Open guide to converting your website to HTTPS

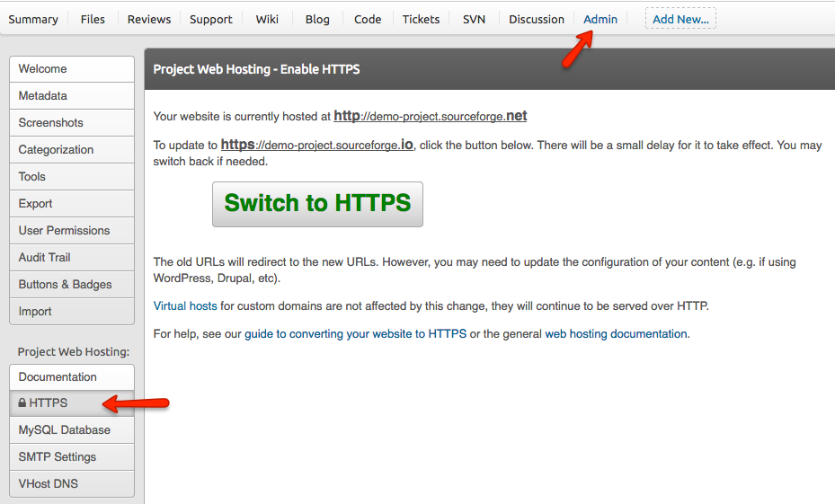coord(355,333)
